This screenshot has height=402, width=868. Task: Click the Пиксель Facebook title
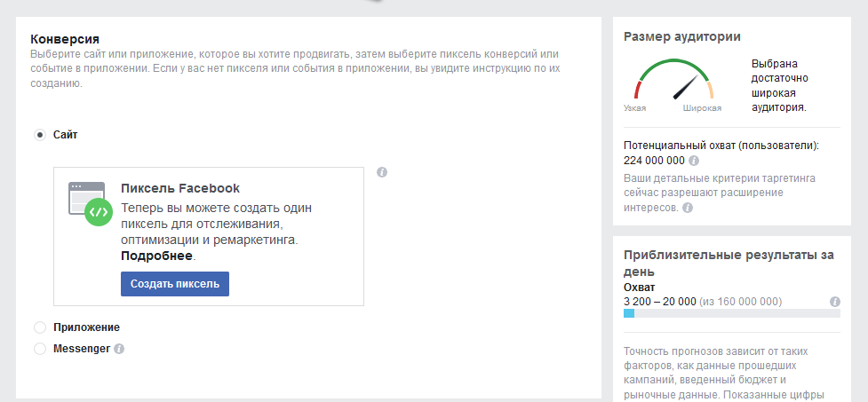click(180, 188)
